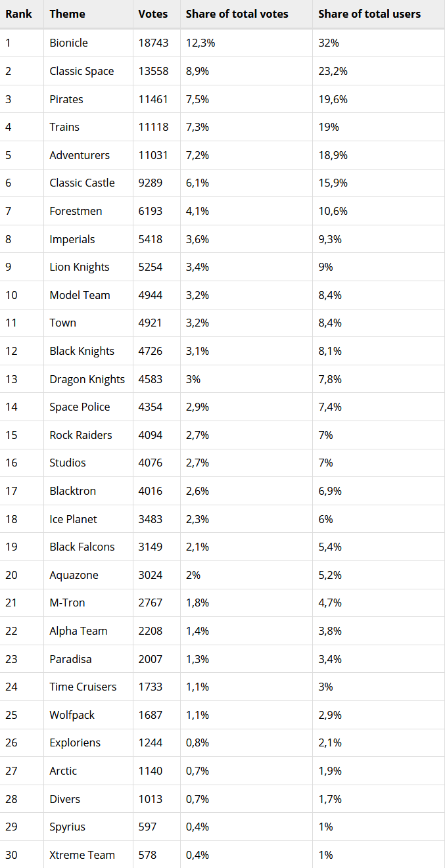Screen dimensions: 445x868
Task: Sort by the Votes column header
Action: 152,14
